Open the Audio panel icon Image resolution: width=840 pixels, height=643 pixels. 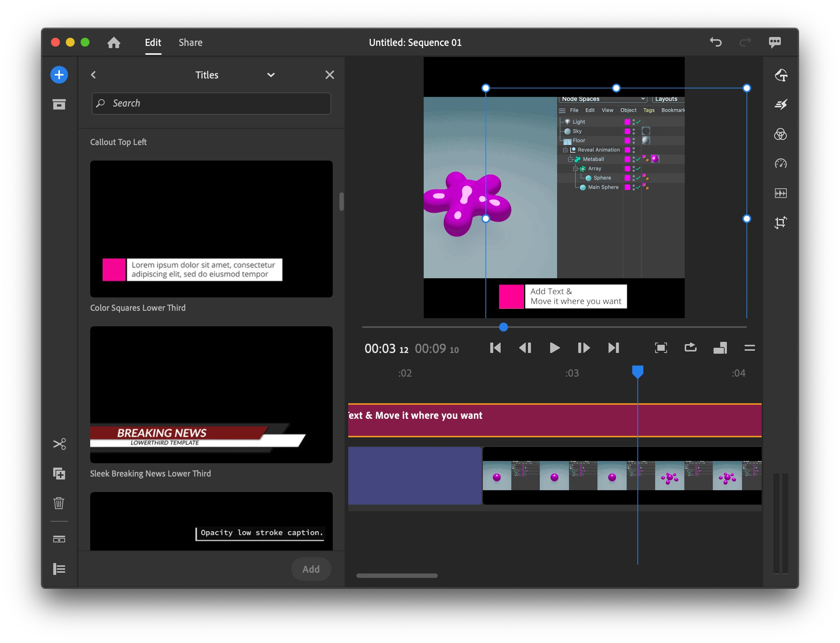(780, 193)
